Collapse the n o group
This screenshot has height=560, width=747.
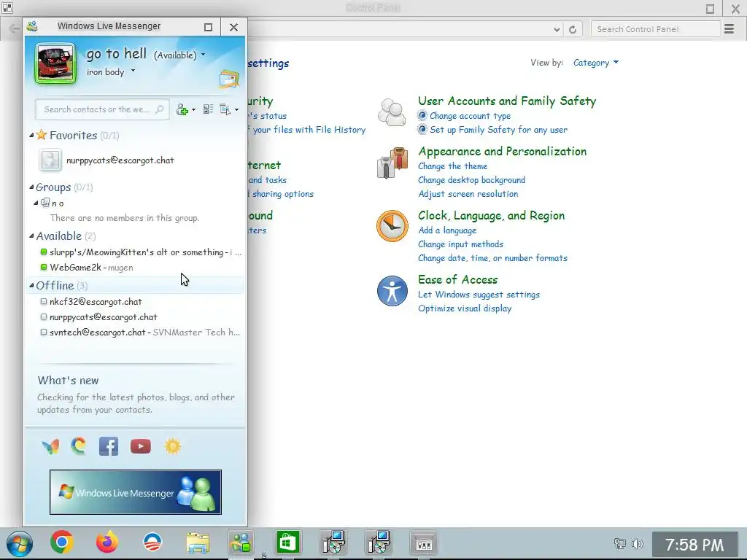click(36, 203)
